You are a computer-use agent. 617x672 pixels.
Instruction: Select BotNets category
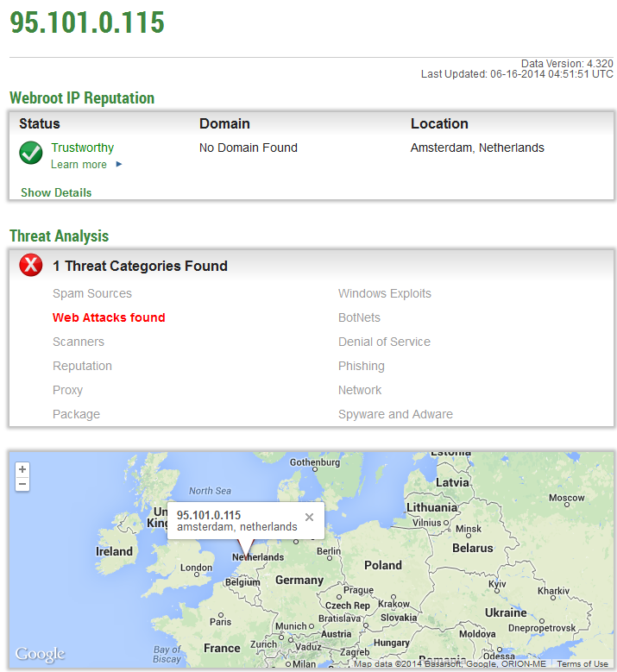pos(359,317)
